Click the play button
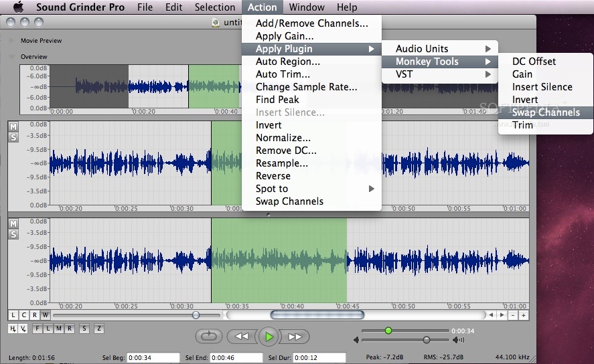Screen dimensions: 594x364 point(269,337)
